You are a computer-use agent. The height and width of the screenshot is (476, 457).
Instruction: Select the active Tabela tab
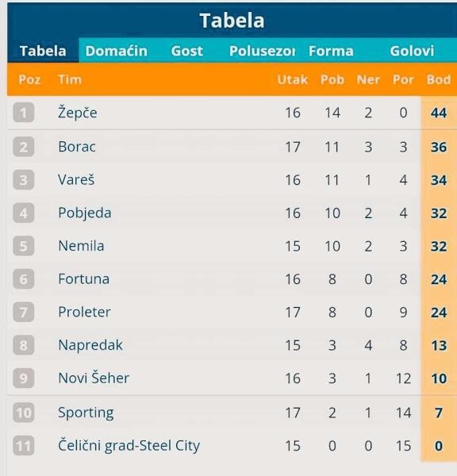point(43,51)
